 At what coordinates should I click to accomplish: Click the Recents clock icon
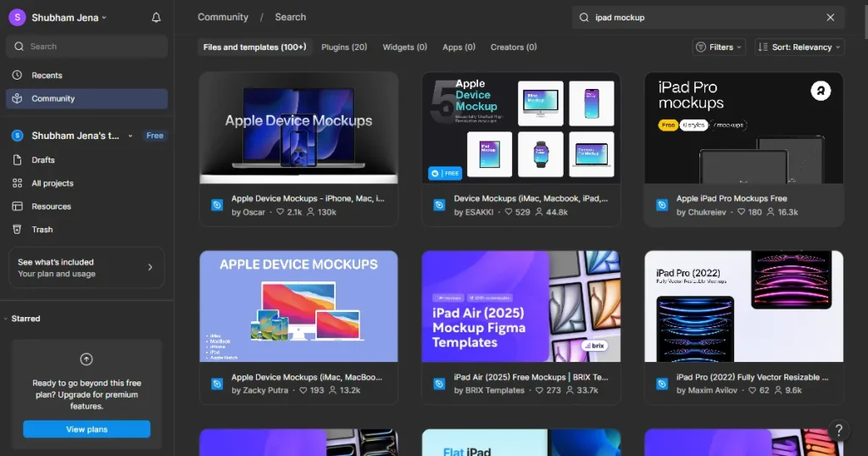click(x=17, y=75)
